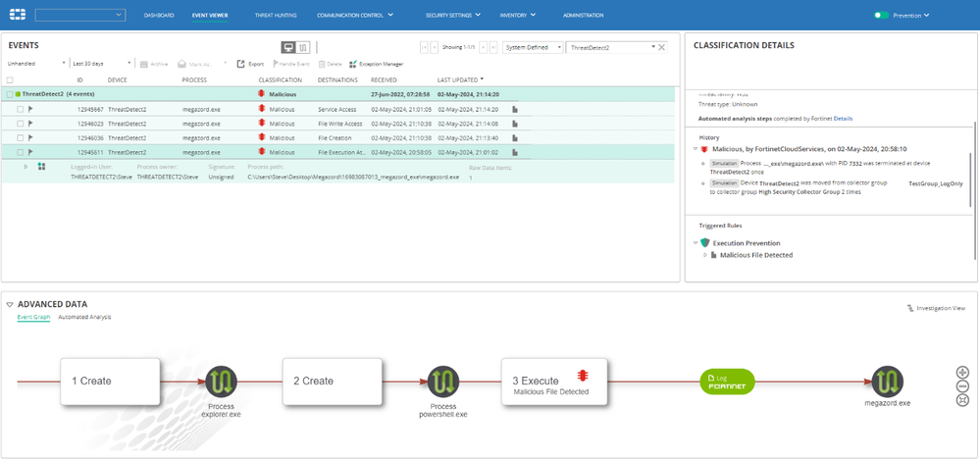Open the Administration tab
The image size is (980, 460).
point(583,15)
